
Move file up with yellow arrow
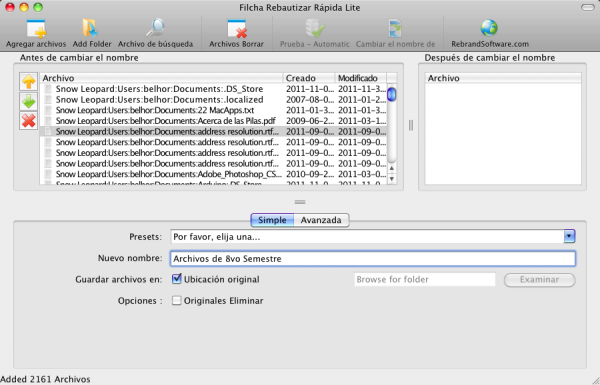click(28, 82)
